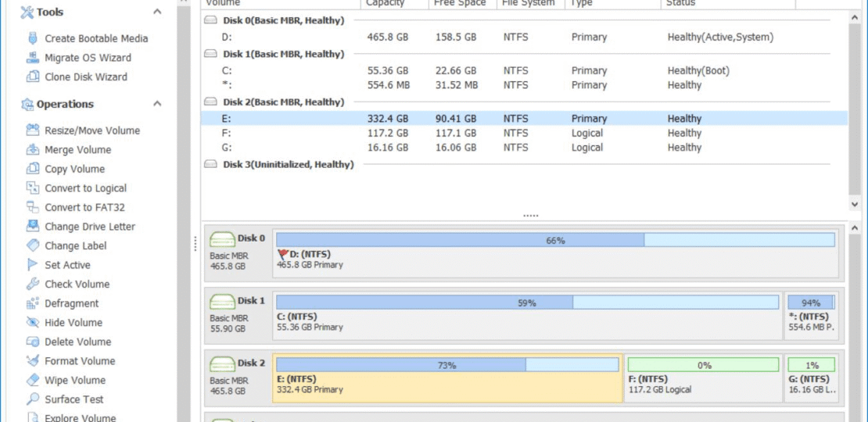The image size is (868, 422).
Task: Click the D: partition 66% usage bar
Action: [x=555, y=240]
